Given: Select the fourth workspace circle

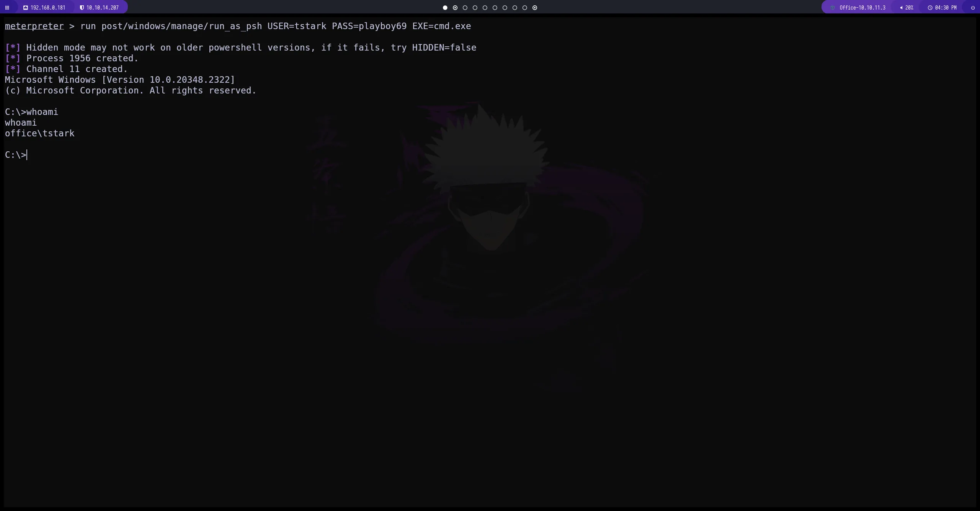Looking at the screenshot, I should click(475, 8).
